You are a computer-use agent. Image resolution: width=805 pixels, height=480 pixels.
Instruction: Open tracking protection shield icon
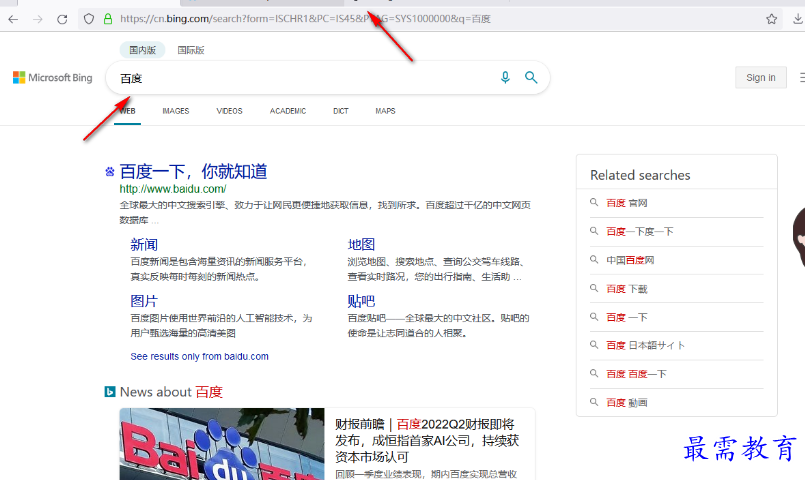pyautogui.click(x=89, y=19)
